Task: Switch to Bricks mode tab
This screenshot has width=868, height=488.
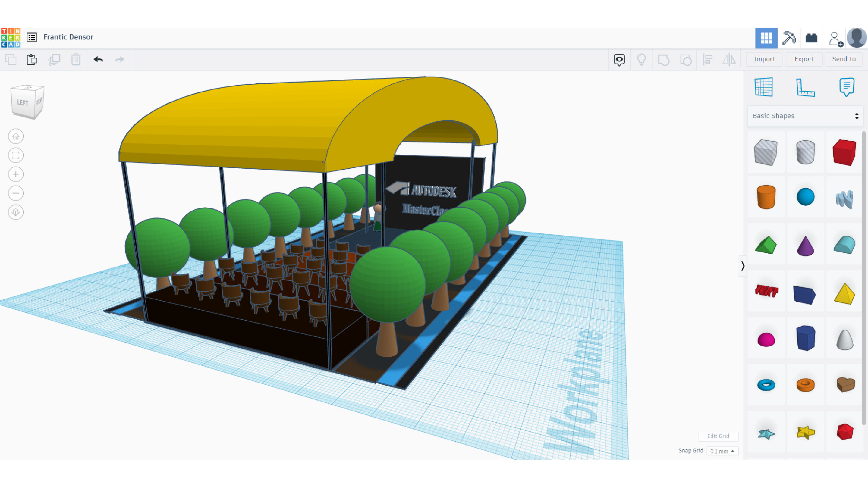Action: 811,38
